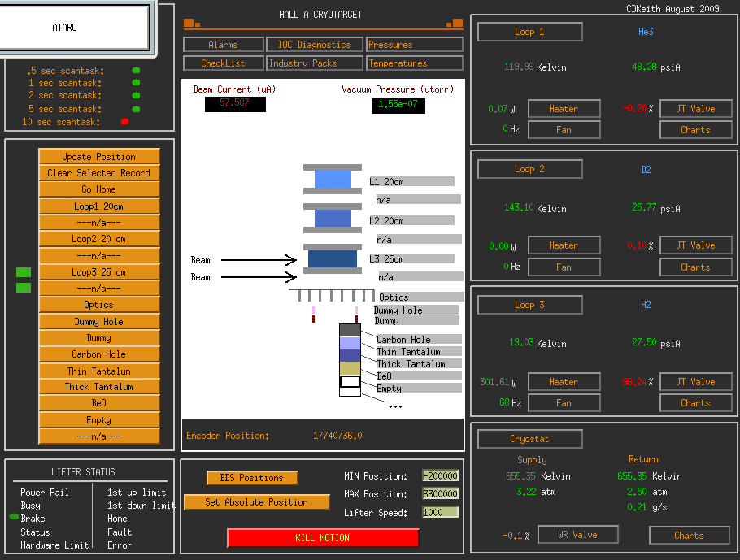
Task: Click the Lifter Speed field
Action: point(440,512)
